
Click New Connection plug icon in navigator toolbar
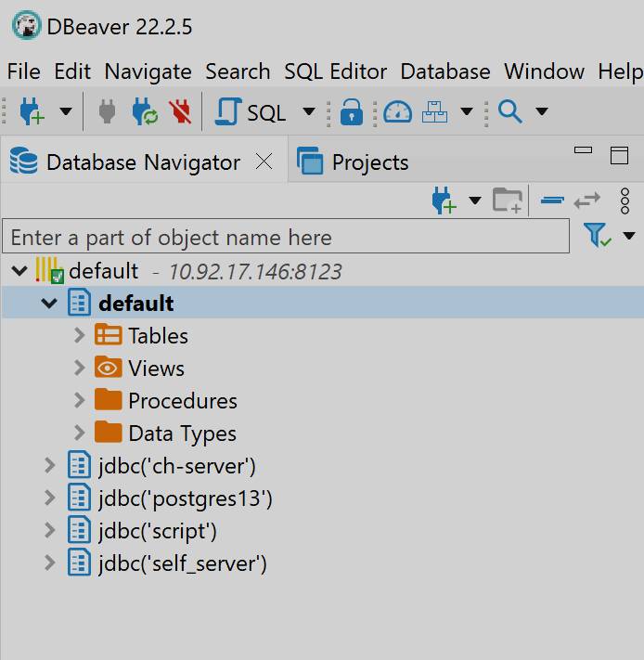pyautogui.click(x=444, y=201)
